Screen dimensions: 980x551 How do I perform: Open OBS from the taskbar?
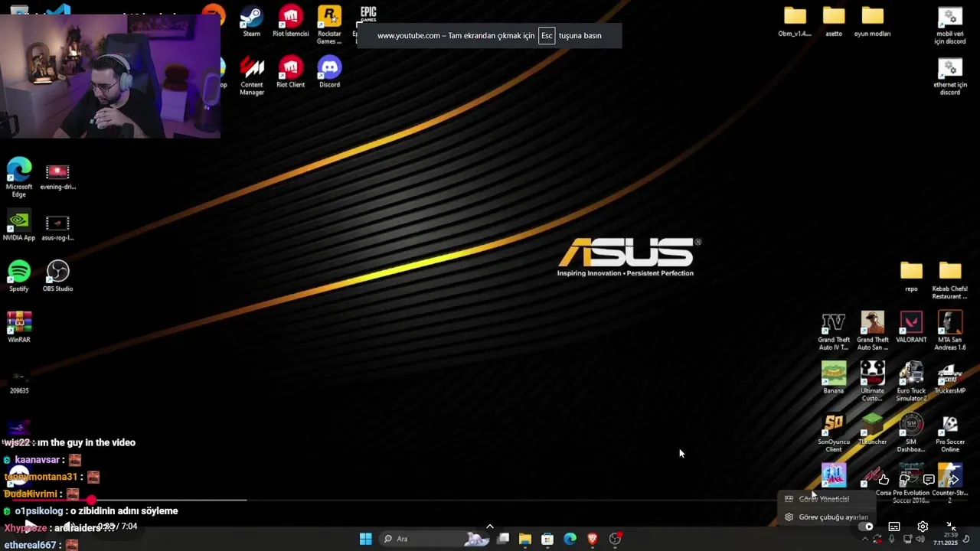(615, 539)
